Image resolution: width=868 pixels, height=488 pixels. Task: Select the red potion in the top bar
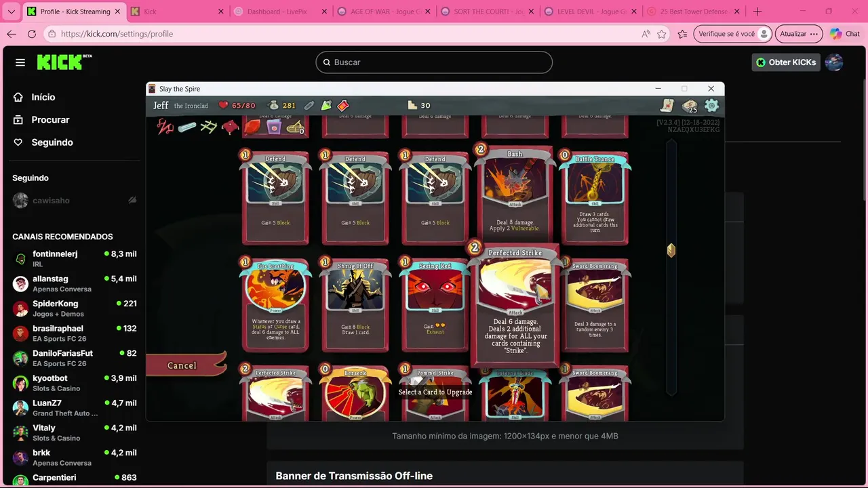tap(343, 105)
